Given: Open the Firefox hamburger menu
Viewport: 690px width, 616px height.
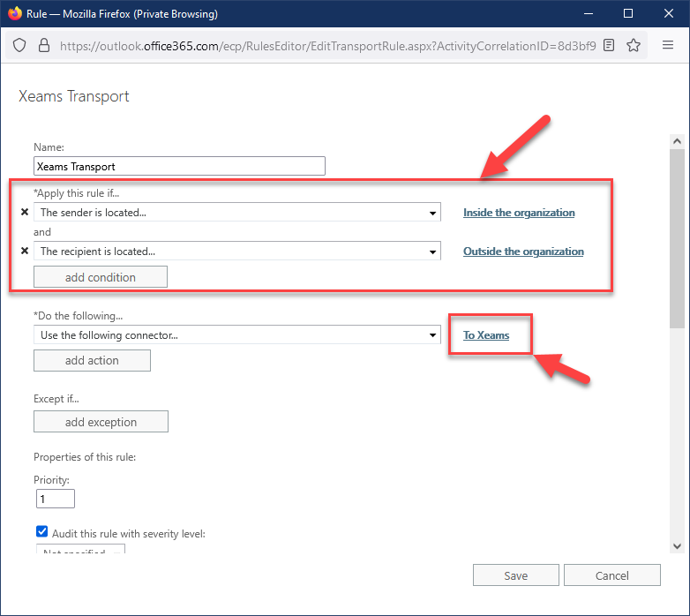Looking at the screenshot, I should coord(668,45).
